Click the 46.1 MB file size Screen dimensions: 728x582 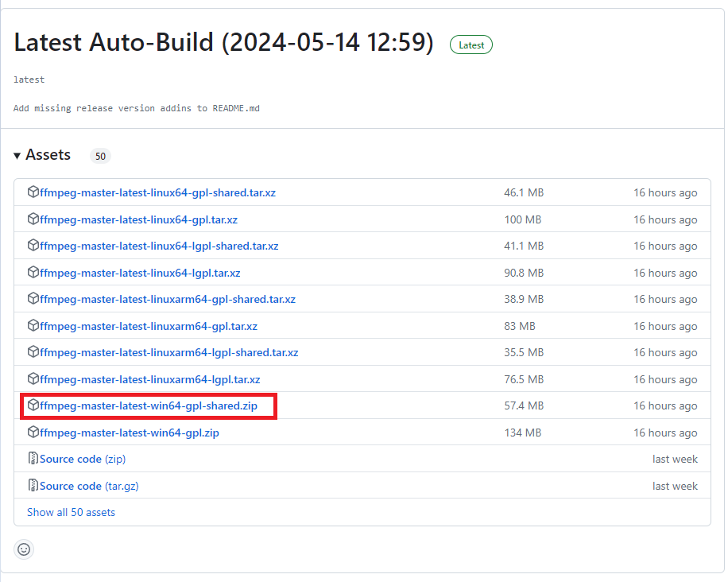click(x=524, y=192)
